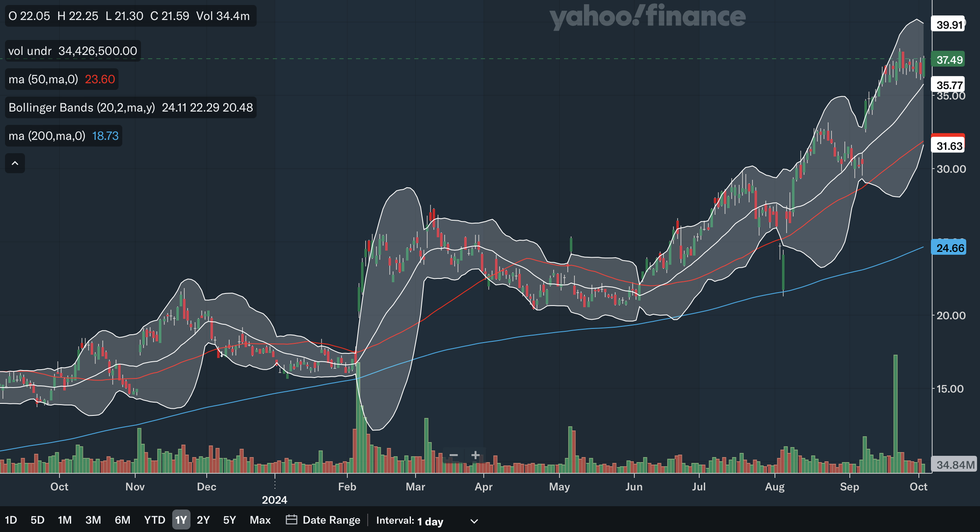The image size is (980, 532).
Task: Click the blue 24.66 price label
Action: tap(950, 248)
